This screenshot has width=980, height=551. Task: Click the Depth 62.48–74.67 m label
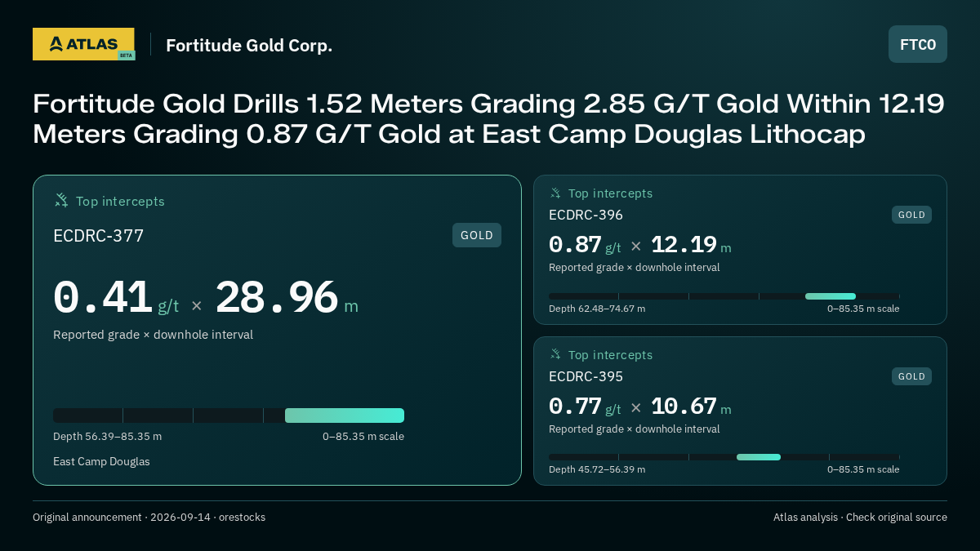pos(597,309)
